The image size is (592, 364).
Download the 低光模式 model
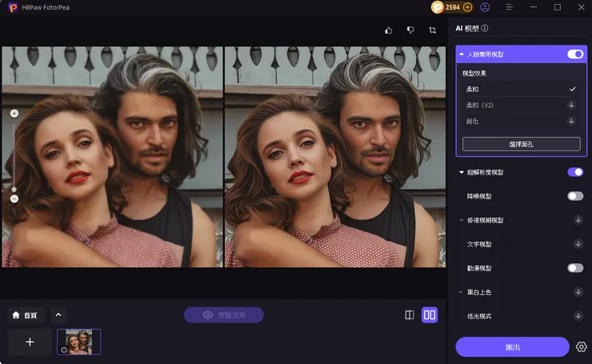click(x=578, y=316)
